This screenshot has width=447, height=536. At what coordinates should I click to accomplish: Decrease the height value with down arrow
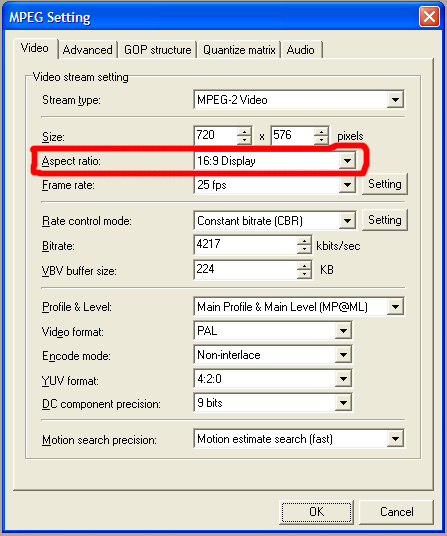pos(321,140)
